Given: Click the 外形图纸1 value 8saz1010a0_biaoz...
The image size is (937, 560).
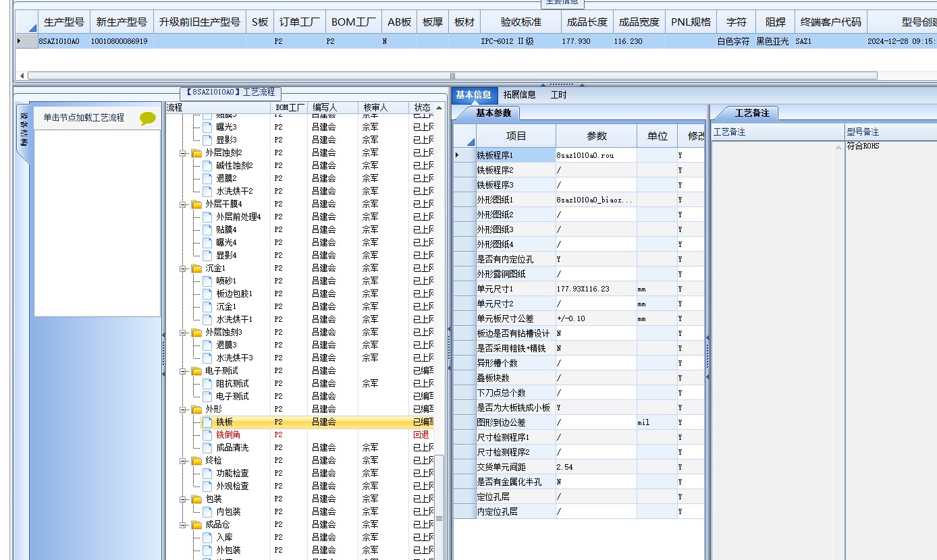Looking at the screenshot, I should [x=596, y=200].
